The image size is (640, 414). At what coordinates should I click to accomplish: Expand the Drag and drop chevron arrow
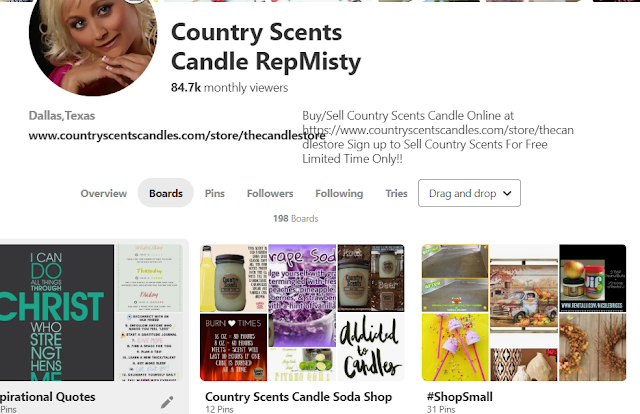(507, 193)
